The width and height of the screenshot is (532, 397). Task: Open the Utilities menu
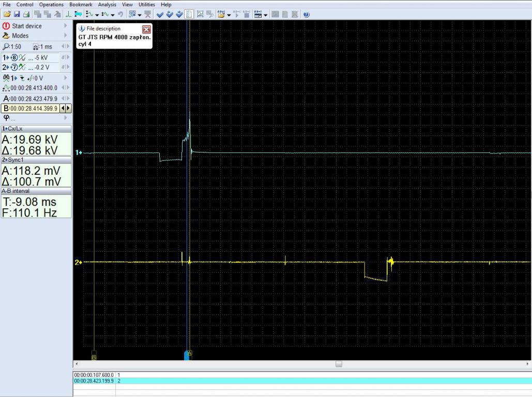[147, 5]
